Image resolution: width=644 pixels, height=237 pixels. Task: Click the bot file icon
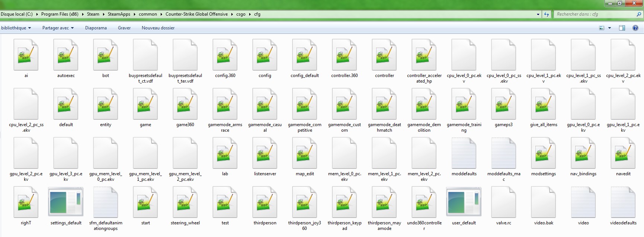(x=106, y=55)
